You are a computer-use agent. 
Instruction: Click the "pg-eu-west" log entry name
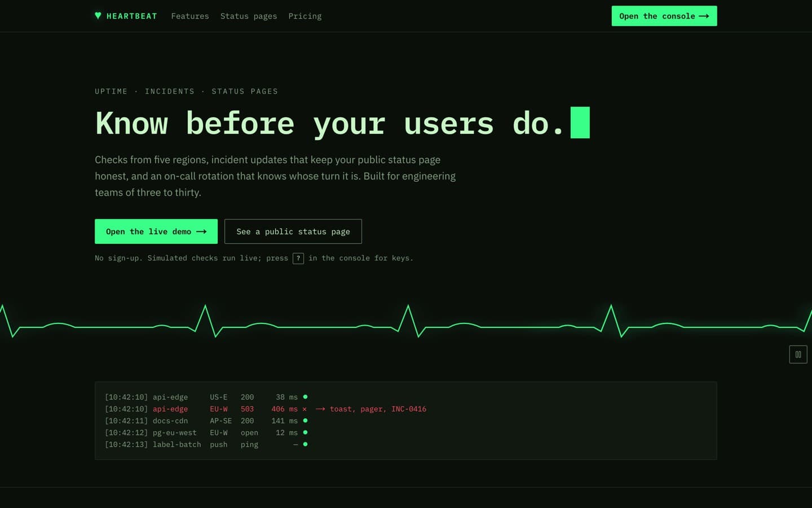tap(175, 433)
